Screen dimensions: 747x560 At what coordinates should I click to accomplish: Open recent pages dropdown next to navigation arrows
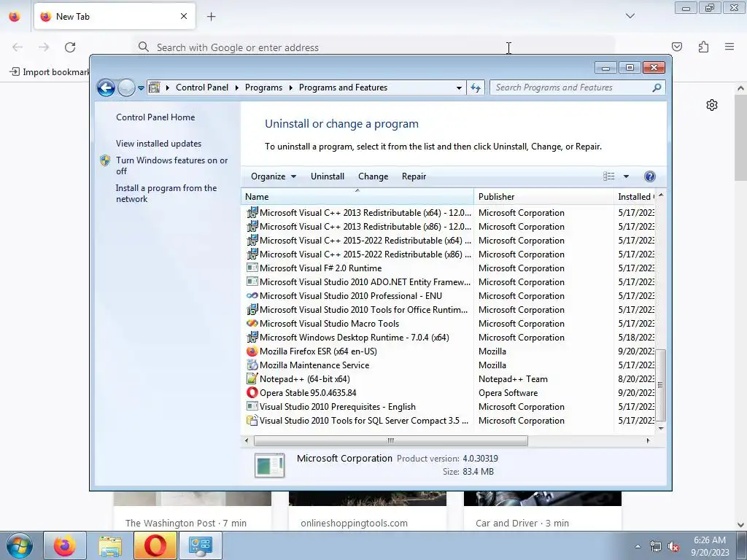point(141,88)
